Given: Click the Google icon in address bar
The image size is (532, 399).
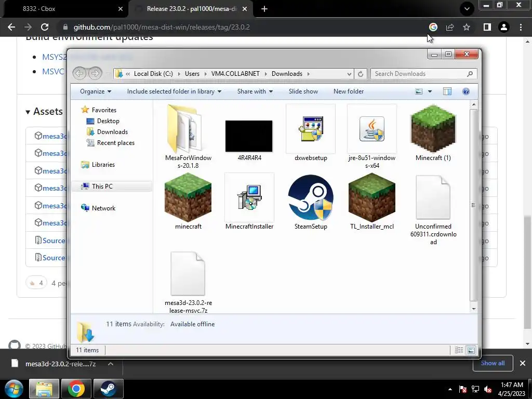Looking at the screenshot, I should 433,27.
